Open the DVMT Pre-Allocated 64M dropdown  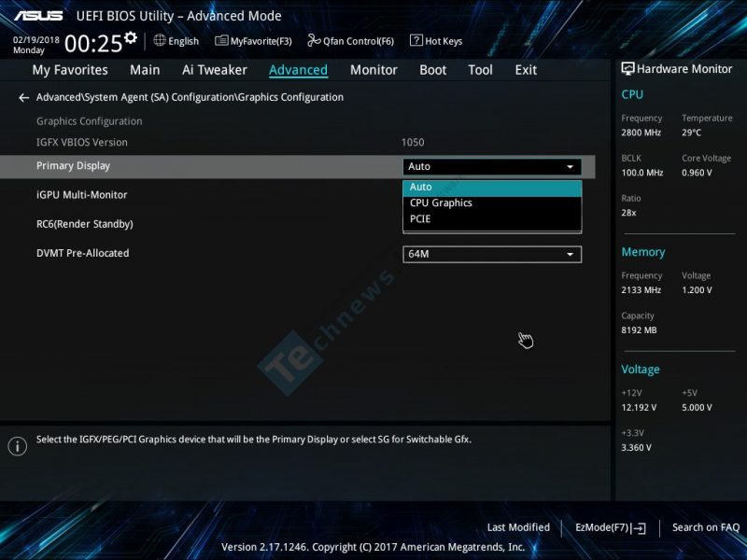[492, 254]
